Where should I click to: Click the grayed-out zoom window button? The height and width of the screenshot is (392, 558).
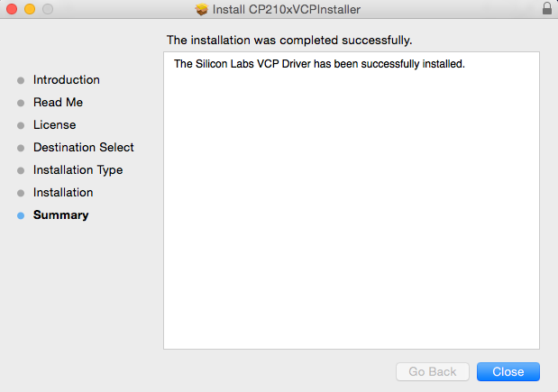coord(47,9)
